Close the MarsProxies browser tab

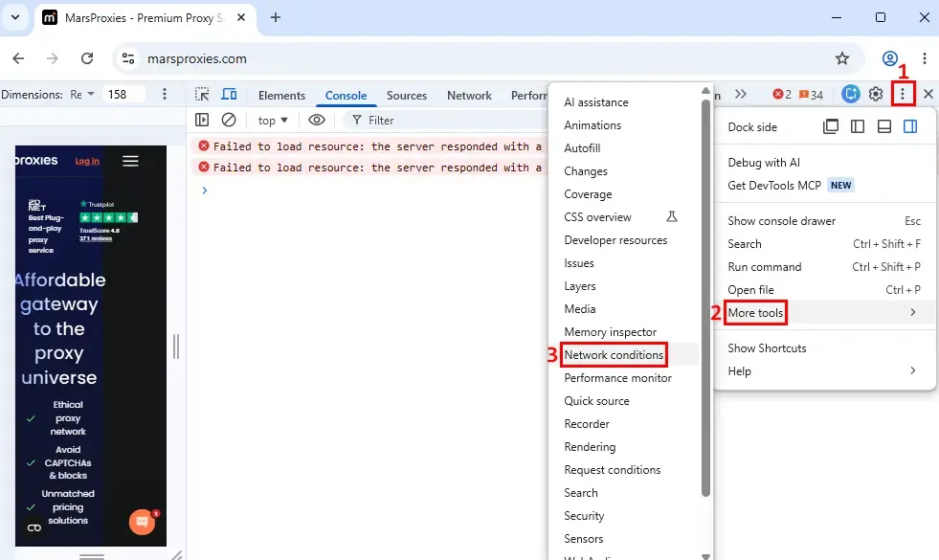coord(241,17)
